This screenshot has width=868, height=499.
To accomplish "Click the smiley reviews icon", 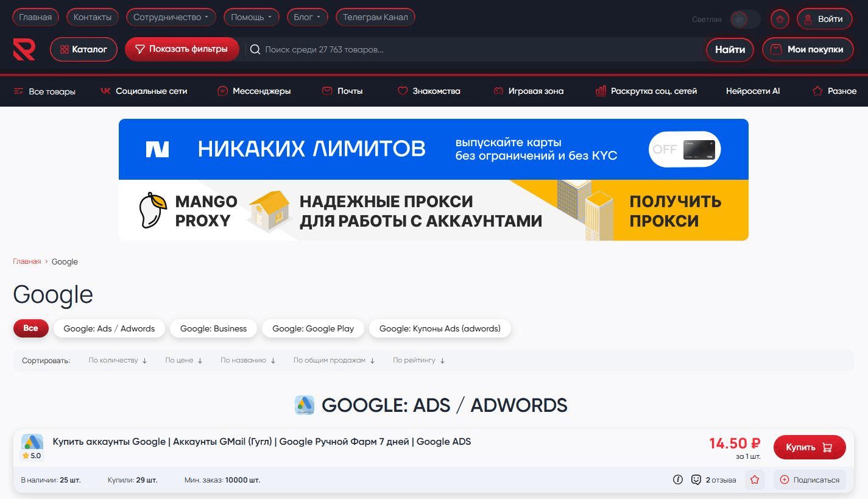I will click(696, 480).
